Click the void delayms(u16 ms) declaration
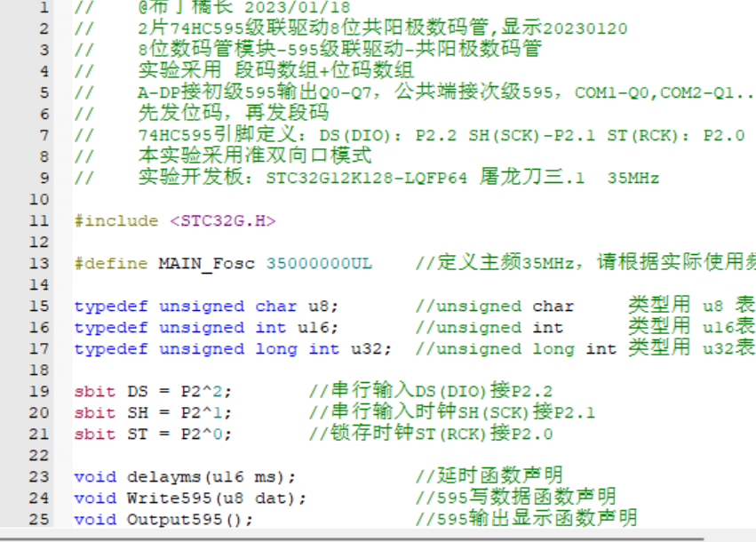Screen dimensions: 756x542 pyautogui.click(x=185, y=477)
